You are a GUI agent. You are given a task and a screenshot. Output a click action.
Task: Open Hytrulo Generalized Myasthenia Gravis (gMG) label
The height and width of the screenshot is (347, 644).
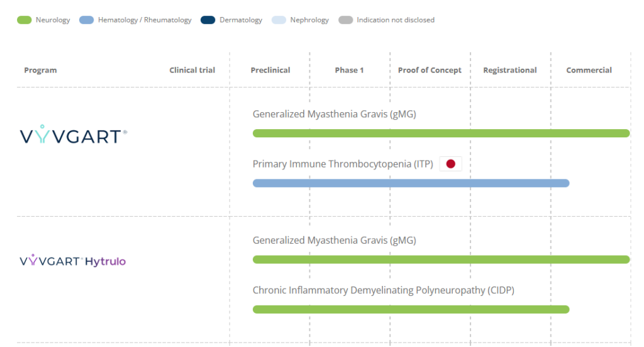click(335, 241)
